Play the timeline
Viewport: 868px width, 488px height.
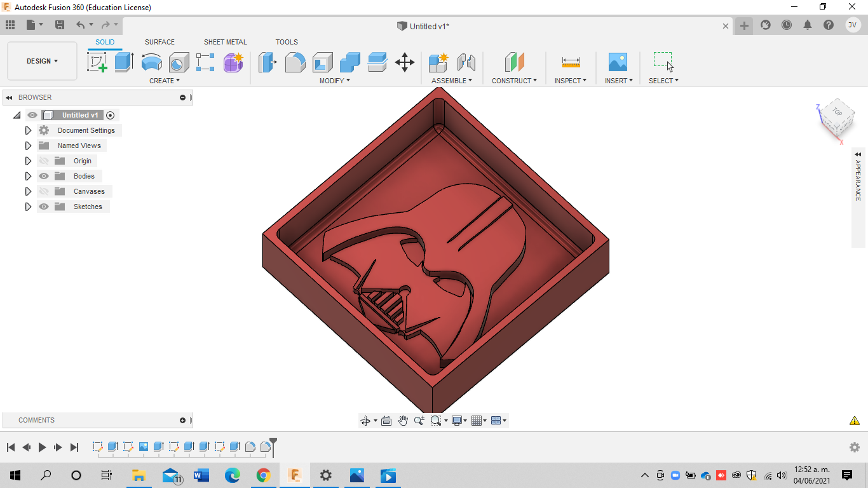pos(42,447)
